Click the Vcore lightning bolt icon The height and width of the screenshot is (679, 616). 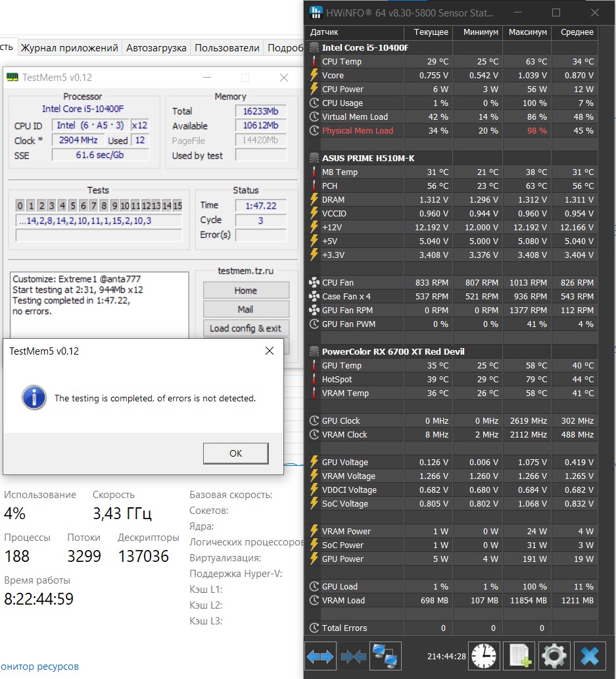click(314, 76)
